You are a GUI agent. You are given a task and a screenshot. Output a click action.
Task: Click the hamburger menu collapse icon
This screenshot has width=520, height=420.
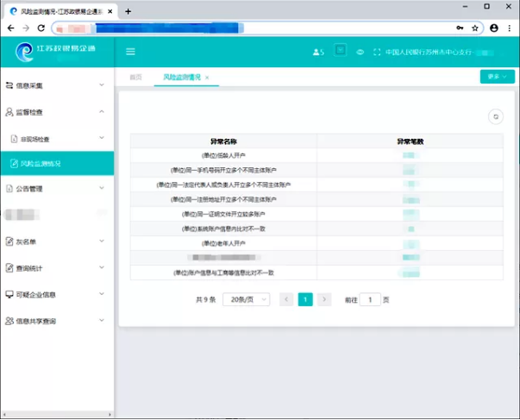(131, 52)
